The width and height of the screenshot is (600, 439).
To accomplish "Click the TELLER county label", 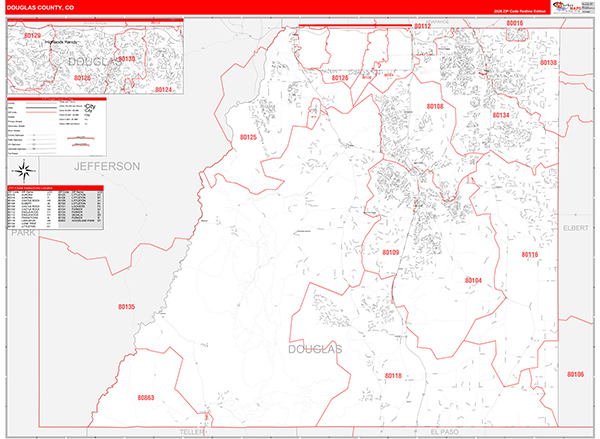I will 192,432.
